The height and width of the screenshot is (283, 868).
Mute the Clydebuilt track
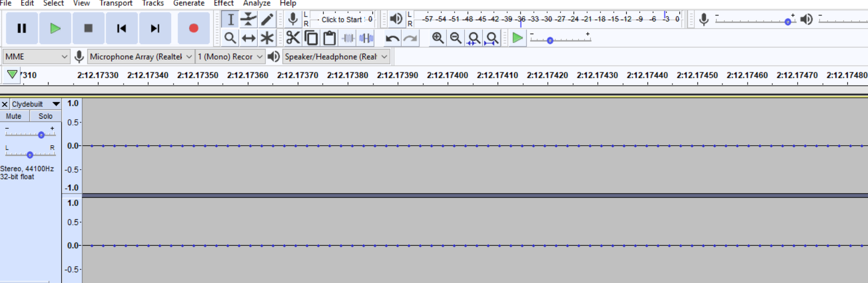click(14, 116)
